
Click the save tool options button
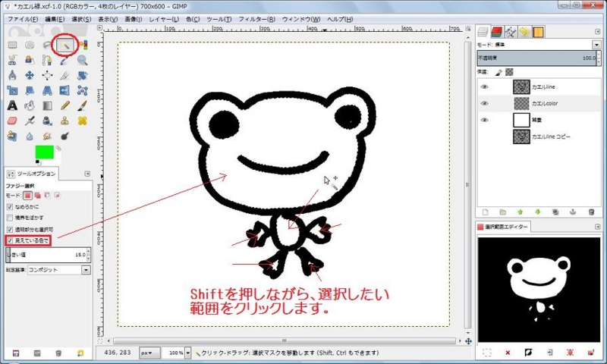(x=16, y=353)
